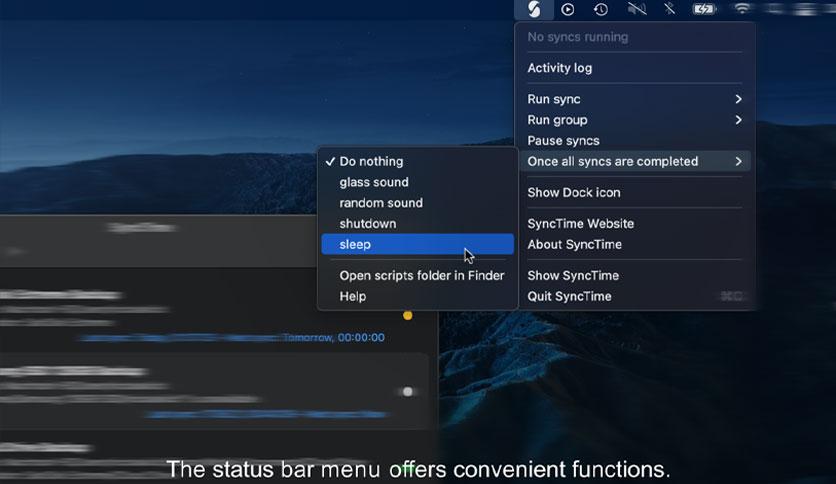
Task: Click the Wi-Fi menu bar icon
Action: pos(742,9)
